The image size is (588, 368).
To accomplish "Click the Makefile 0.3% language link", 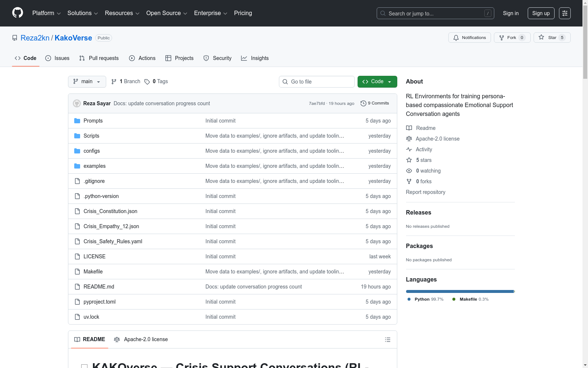I will click(470, 299).
